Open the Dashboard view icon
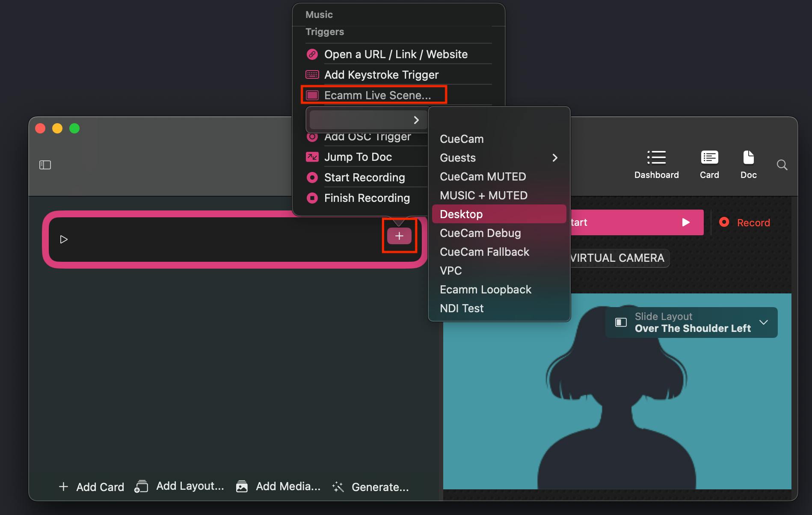Screen dimensions: 812x515 pos(656,157)
